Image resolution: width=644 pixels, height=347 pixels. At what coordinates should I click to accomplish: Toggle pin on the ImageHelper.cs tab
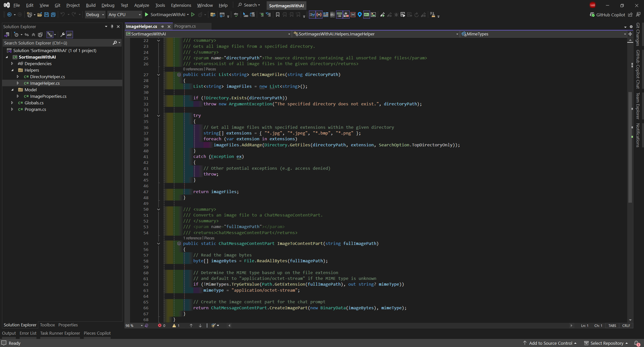163,26
